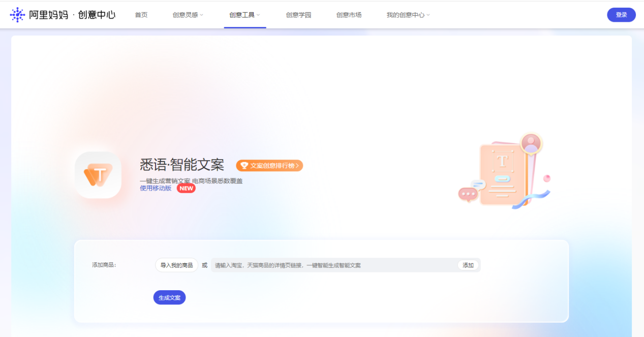Go to 创意市场 tab
The width and height of the screenshot is (644, 337).
pos(349,15)
